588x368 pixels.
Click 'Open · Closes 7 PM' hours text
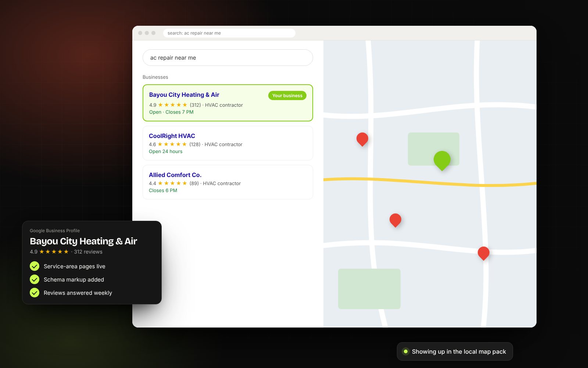[171, 112]
